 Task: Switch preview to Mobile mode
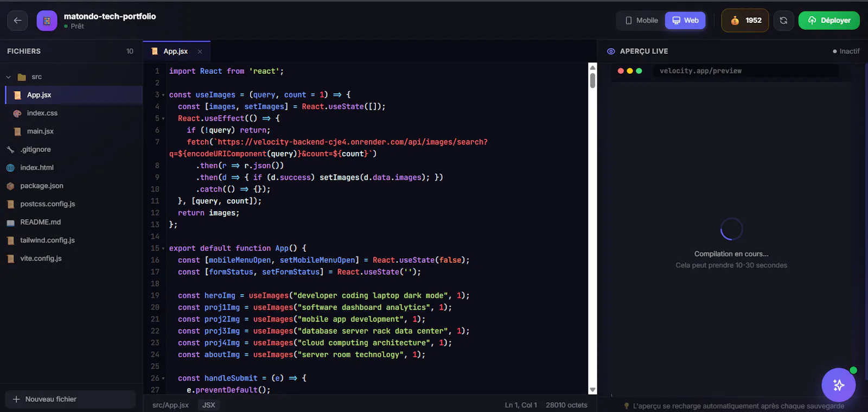point(641,21)
